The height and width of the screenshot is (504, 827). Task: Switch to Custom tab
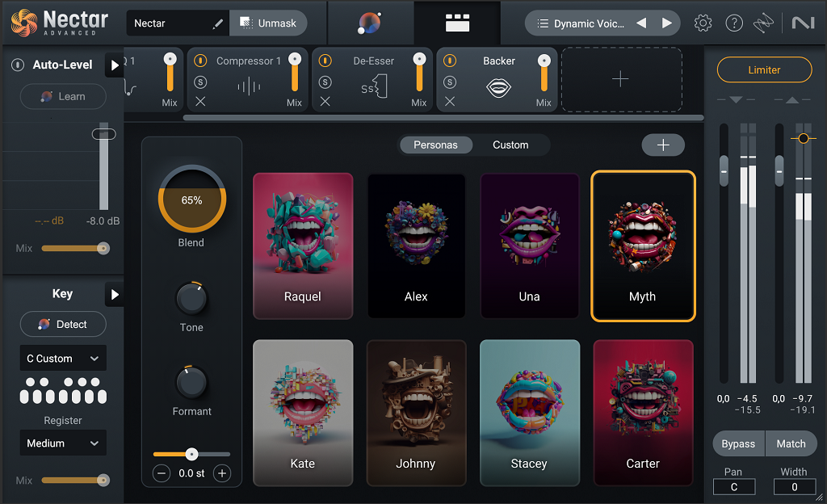[510, 145]
